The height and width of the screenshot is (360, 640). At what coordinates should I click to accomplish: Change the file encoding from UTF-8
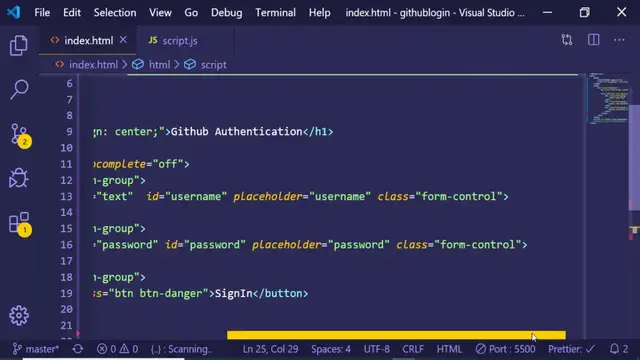click(376, 349)
